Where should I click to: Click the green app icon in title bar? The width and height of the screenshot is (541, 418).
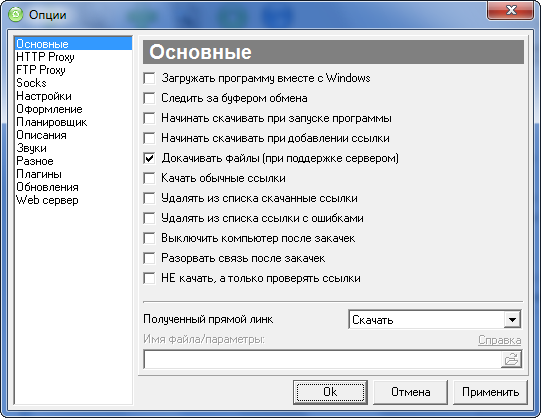(16, 14)
